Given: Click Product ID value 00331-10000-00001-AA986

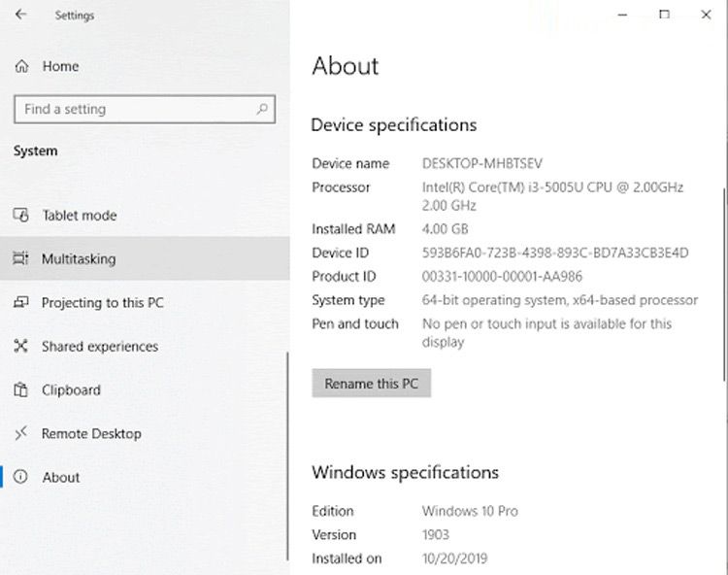Looking at the screenshot, I should point(502,277).
